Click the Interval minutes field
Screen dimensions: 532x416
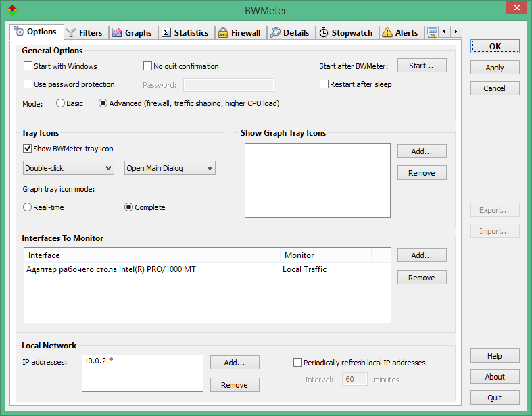click(x=354, y=379)
